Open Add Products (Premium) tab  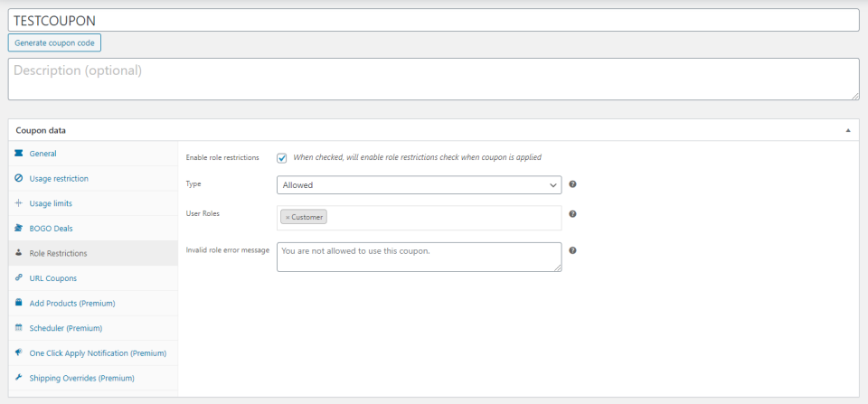click(x=71, y=303)
